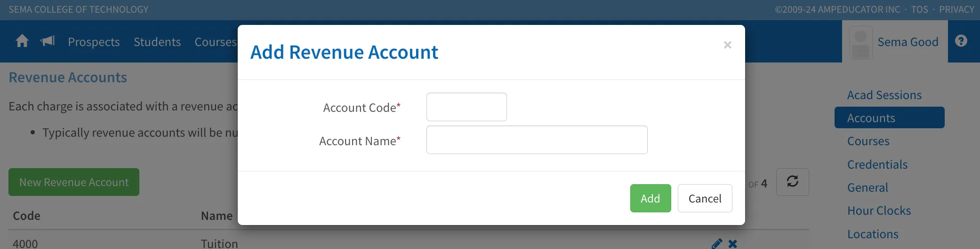Viewport: 980px width, 249px height.
Task: Open the Students menu
Action: pyautogui.click(x=157, y=42)
